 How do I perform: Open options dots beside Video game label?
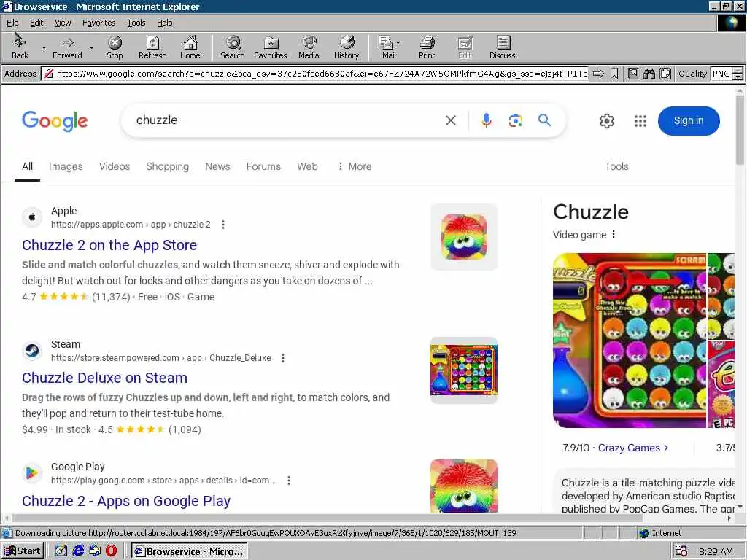coord(614,234)
